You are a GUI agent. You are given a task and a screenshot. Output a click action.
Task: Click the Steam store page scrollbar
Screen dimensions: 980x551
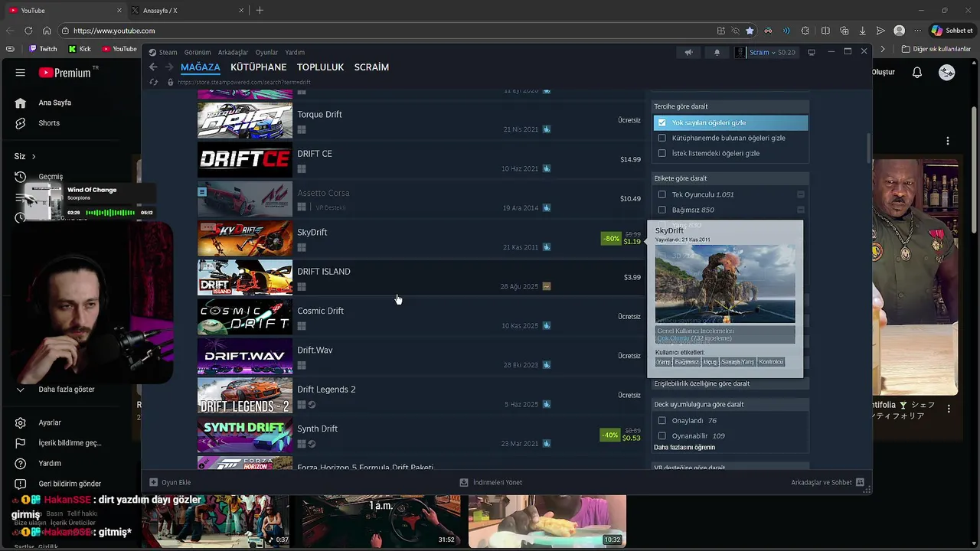868,148
